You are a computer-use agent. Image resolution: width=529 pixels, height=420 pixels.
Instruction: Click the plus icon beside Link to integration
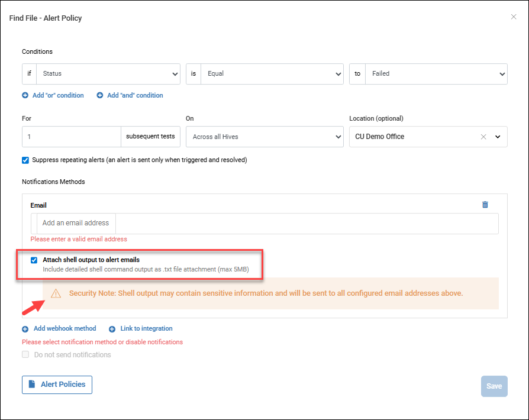click(x=112, y=329)
